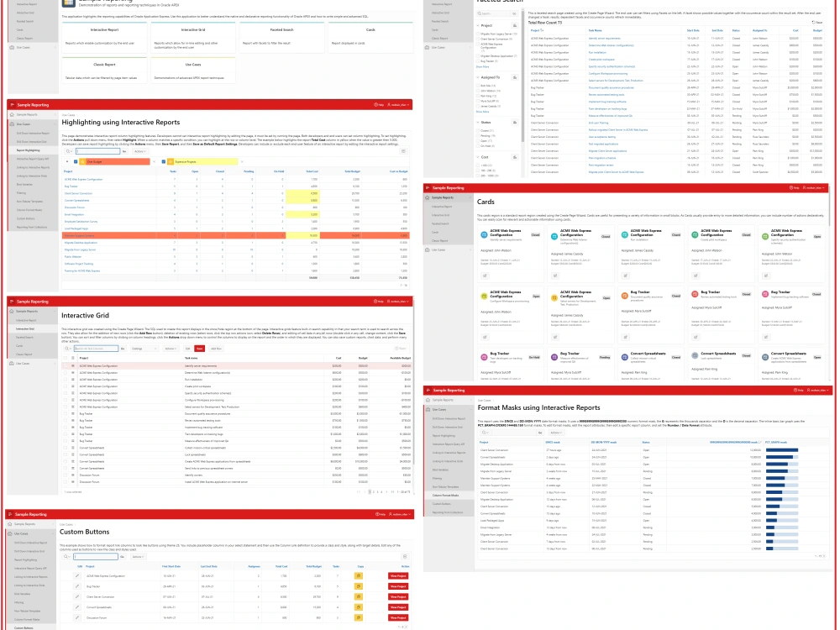Click search magnifier icon on Interactive Grid toolbar
Viewport: 840px width, 630px height.
67,349
